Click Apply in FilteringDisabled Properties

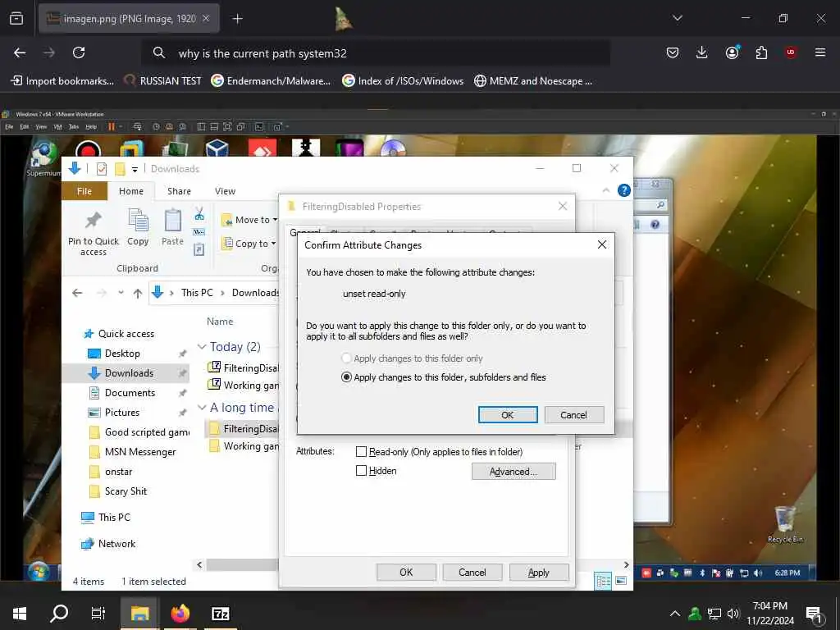point(538,572)
